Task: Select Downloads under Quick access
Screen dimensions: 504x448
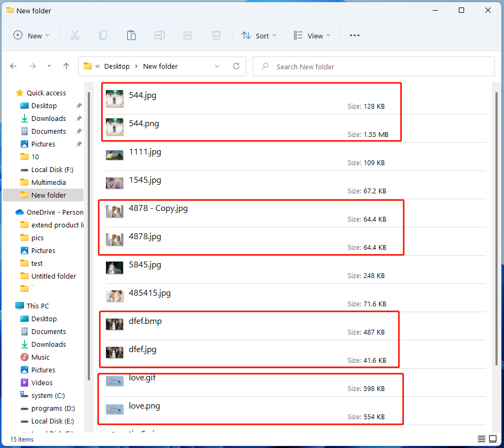Action: 48,119
